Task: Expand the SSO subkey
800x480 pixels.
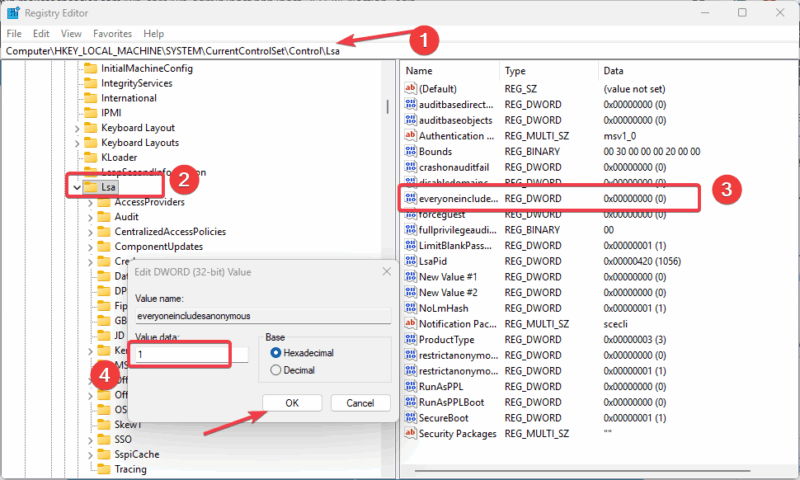Action: (x=90, y=440)
